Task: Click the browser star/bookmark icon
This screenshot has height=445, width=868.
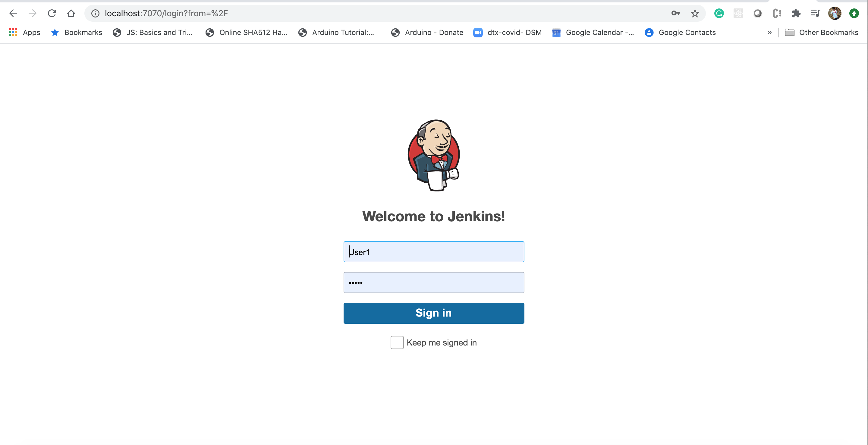Action: tap(694, 12)
